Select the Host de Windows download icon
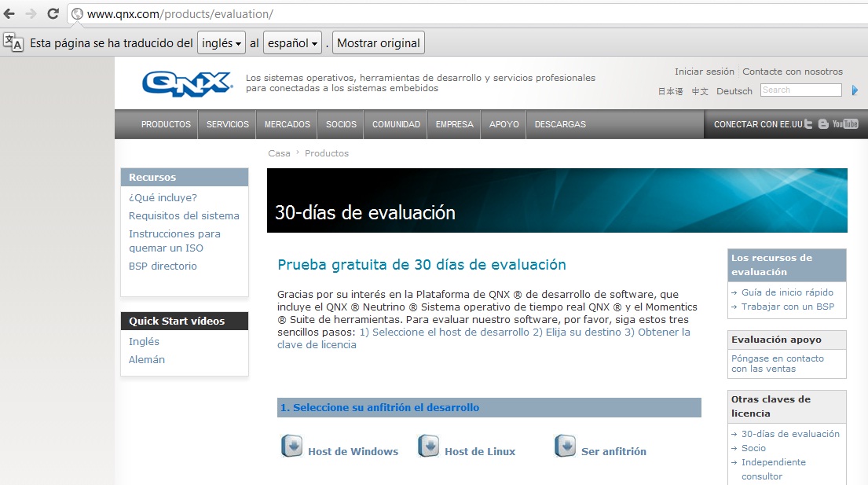The height and width of the screenshot is (485, 868). pyautogui.click(x=291, y=446)
